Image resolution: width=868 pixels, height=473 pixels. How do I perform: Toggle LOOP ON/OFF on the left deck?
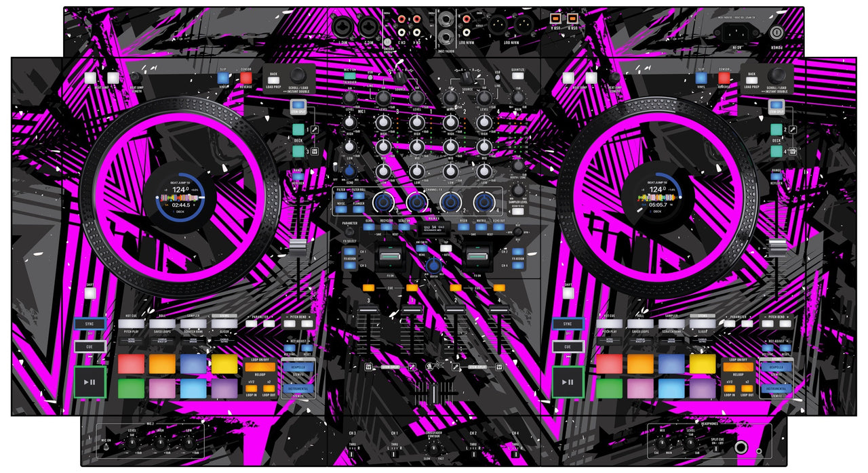coord(260,367)
